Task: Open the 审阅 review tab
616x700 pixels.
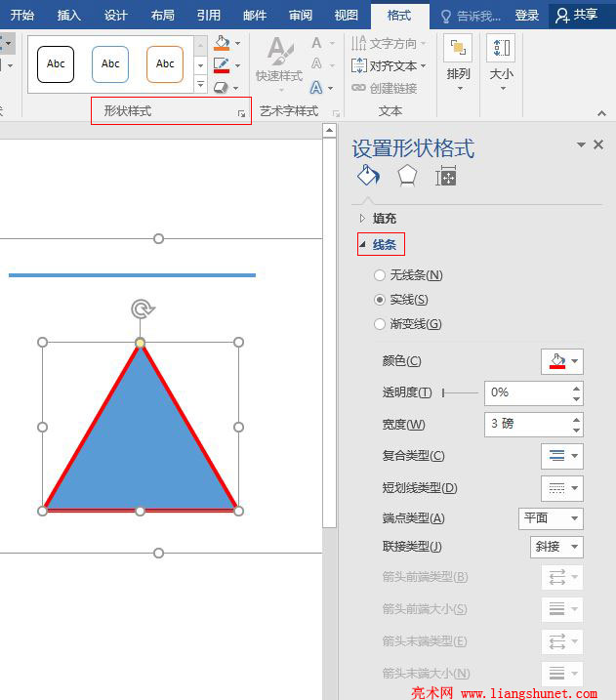Action: [x=301, y=16]
